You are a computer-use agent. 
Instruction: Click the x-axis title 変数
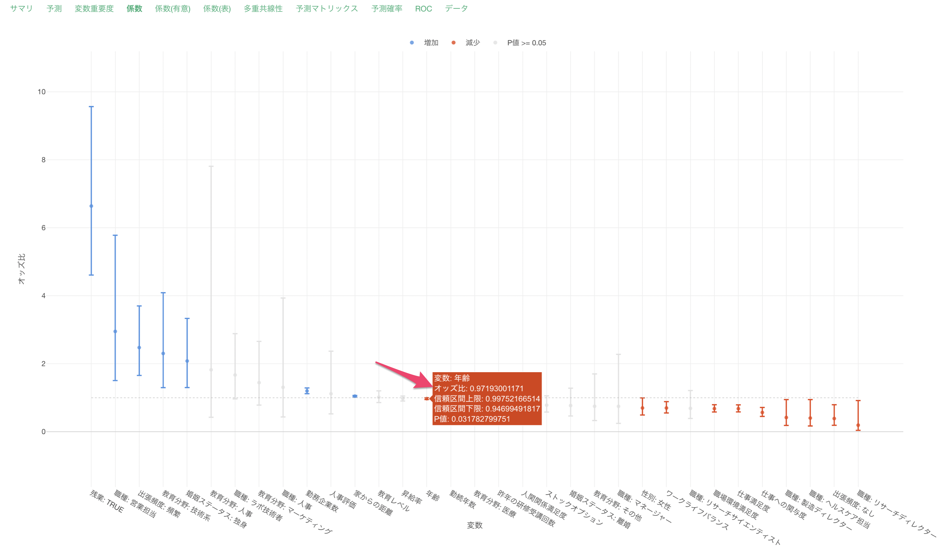click(475, 525)
